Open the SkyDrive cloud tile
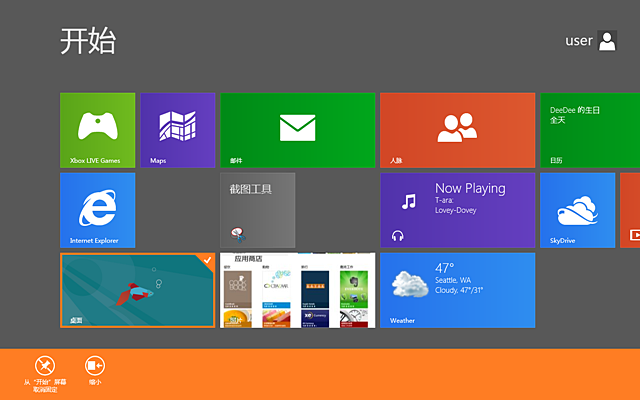The image size is (640, 400). click(x=578, y=210)
